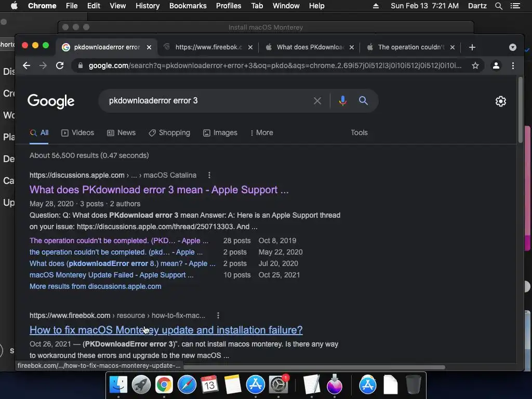Click the All results filter

(x=39, y=132)
